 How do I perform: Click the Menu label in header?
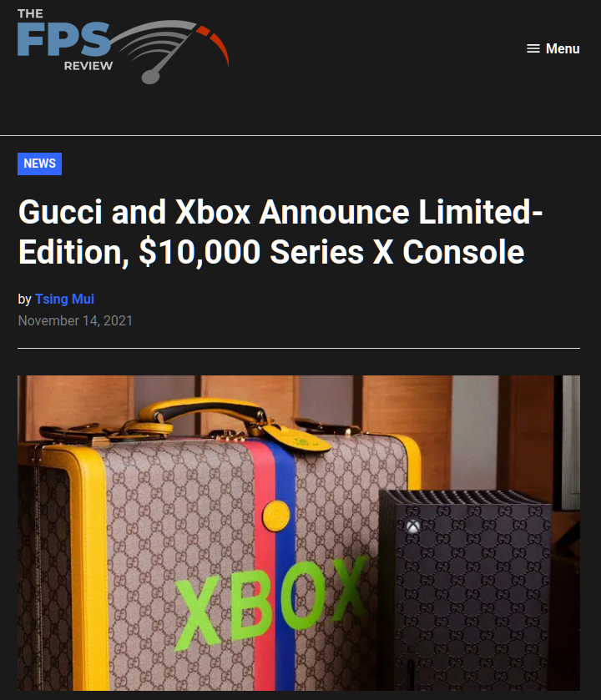pyautogui.click(x=563, y=48)
